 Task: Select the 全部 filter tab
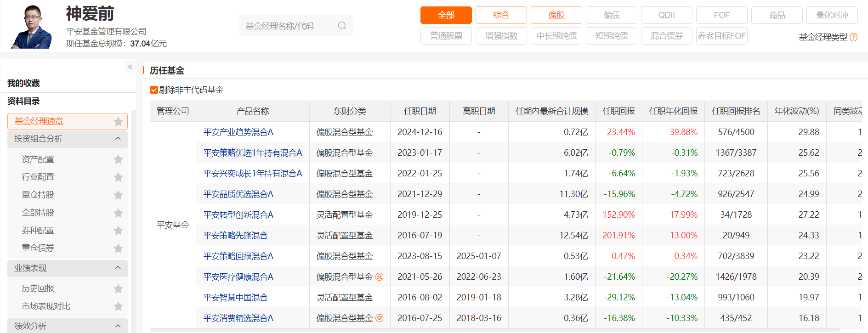(446, 15)
